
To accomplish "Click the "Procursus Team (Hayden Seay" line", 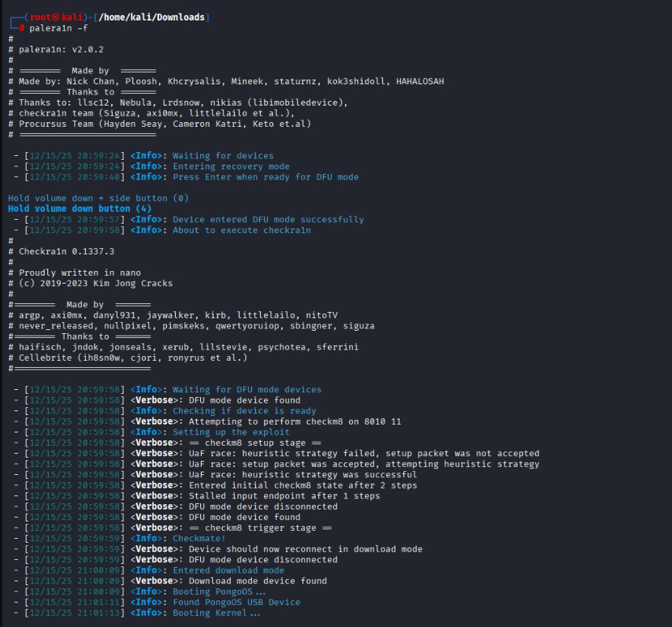I will [x=165, y=124].
